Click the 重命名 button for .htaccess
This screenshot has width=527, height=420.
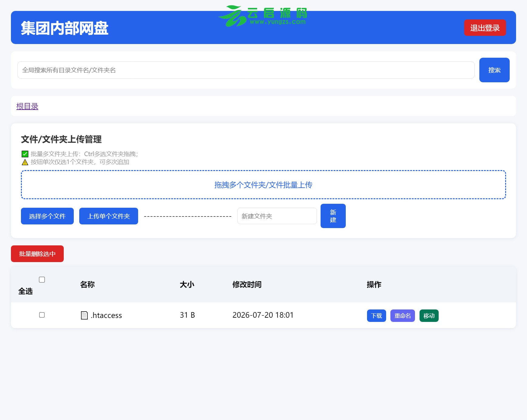pyautogui.click(x=403, y=316)
